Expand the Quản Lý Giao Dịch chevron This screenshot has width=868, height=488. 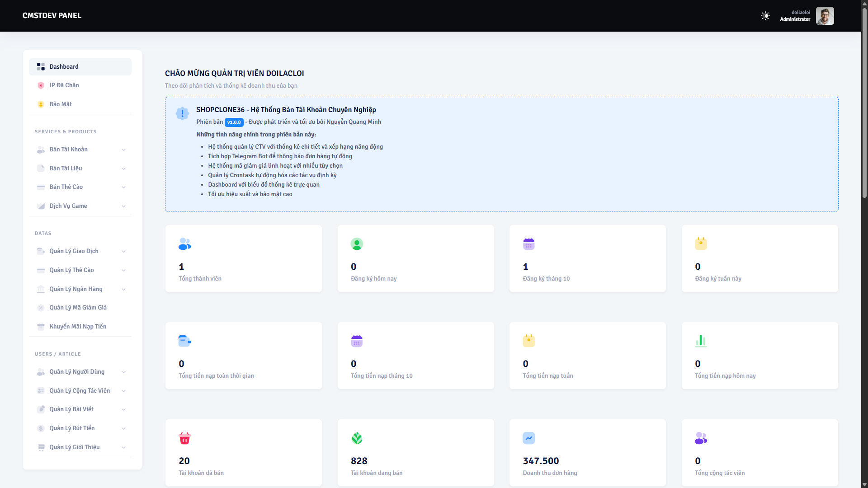click(x=123, y=251)
